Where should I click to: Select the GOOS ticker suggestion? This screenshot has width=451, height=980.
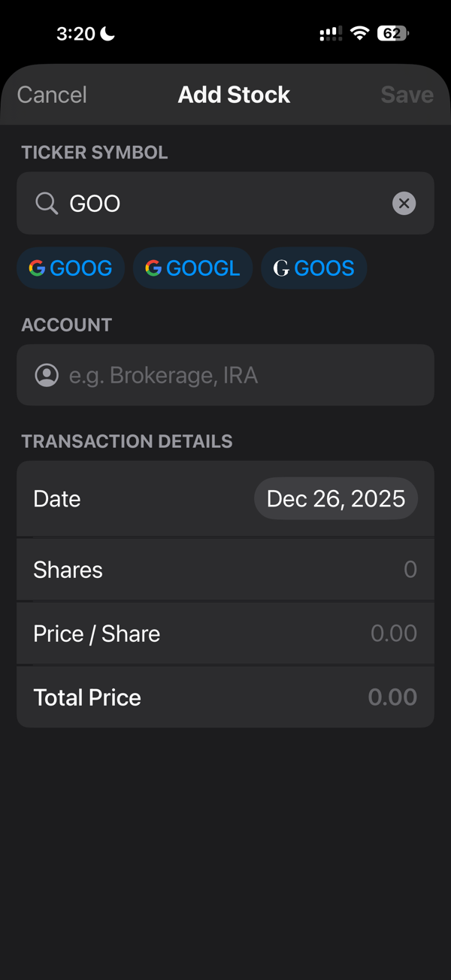(313, 268)
